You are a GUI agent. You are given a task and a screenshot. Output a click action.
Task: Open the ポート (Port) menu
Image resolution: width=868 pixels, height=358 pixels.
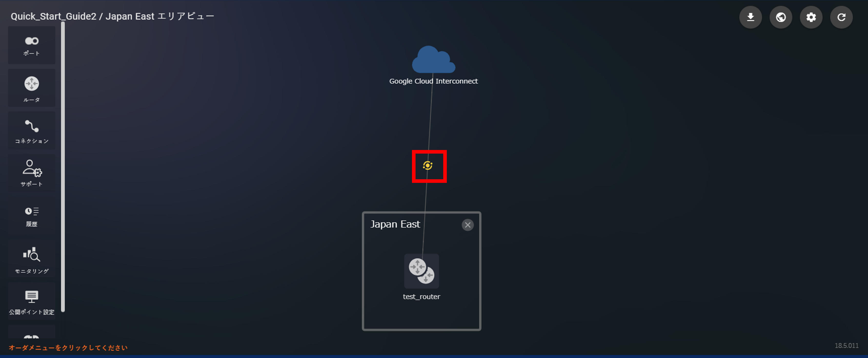coord(32,45)
